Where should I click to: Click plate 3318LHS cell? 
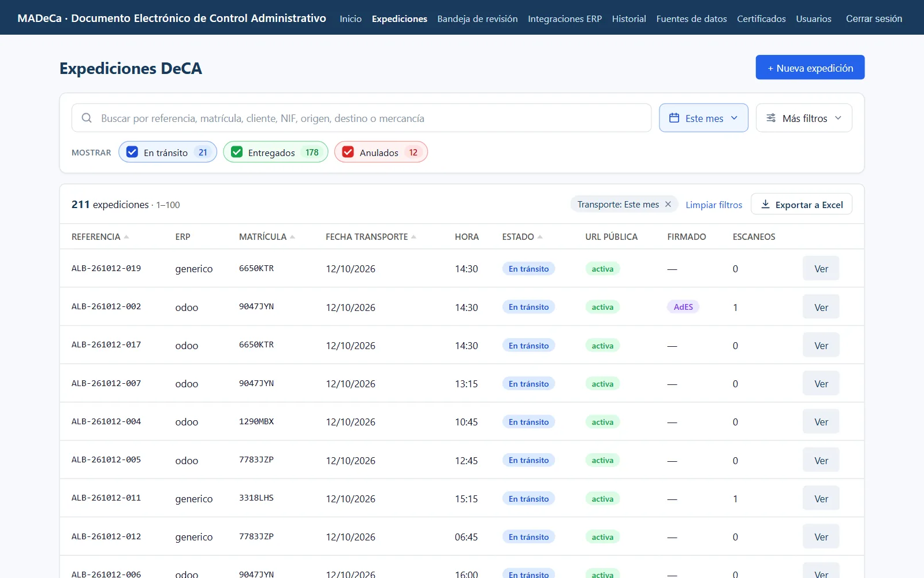(256, 498)
